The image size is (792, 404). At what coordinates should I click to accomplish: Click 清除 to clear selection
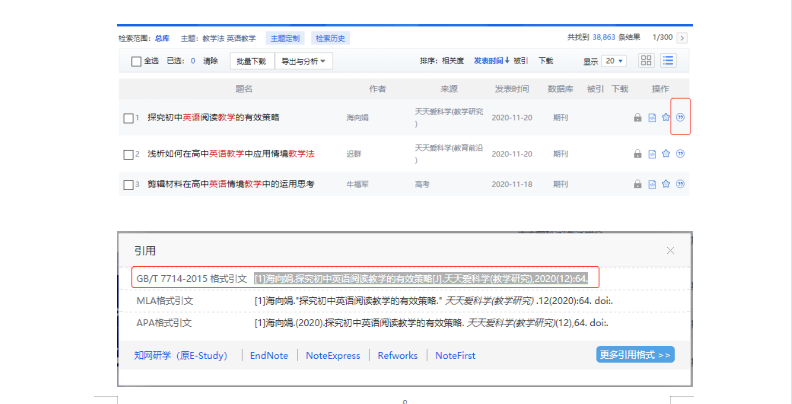[211, 61]
